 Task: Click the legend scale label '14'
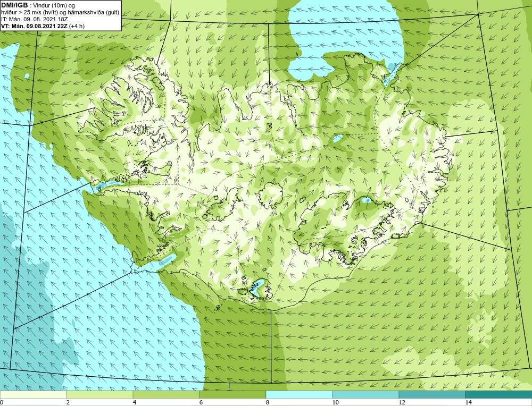[x=469, y=402]
